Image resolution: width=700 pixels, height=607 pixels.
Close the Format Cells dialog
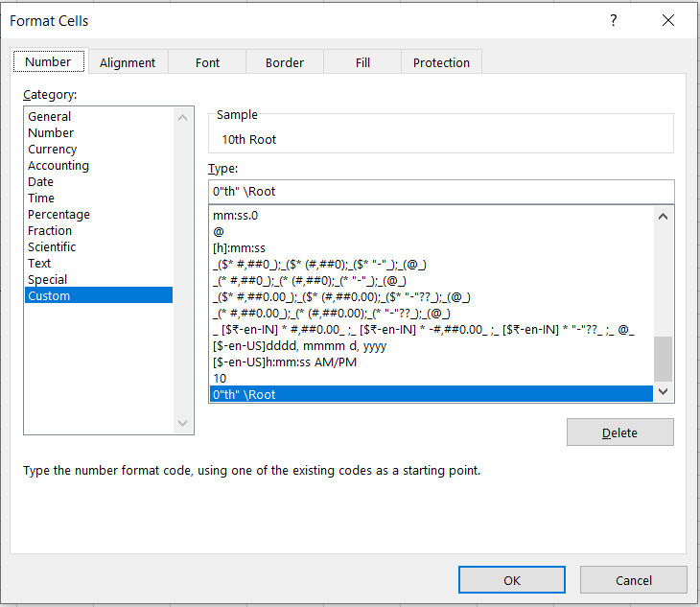tap(667, 21)
